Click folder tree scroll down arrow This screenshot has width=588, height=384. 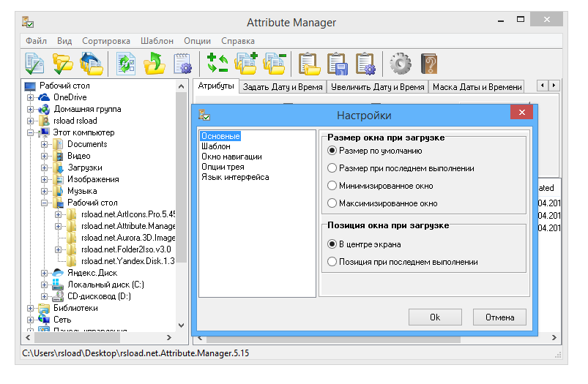pyautogui.click(x=181, y=325)
